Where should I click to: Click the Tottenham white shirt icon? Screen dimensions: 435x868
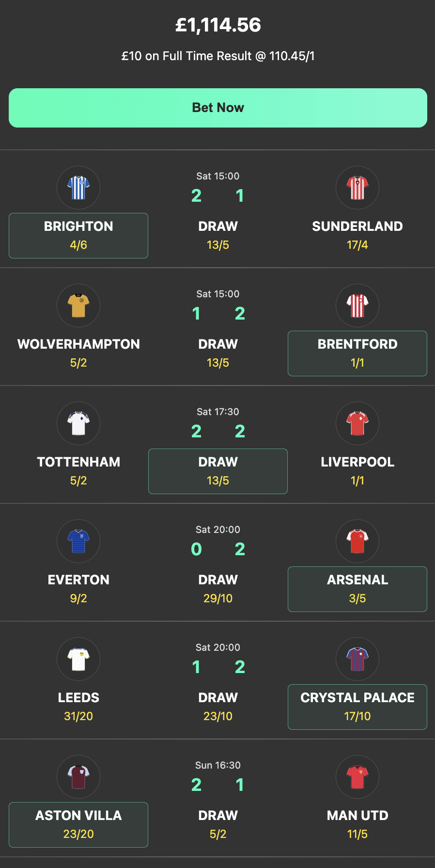pyautogui.click(x=78, y=423)
